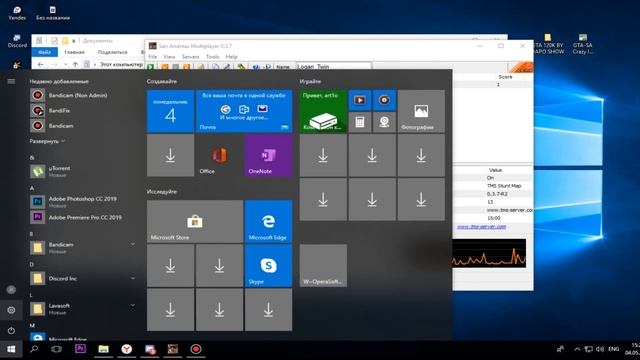Click the Windows Start button
640x360 pixels.
tap(11, 349)
